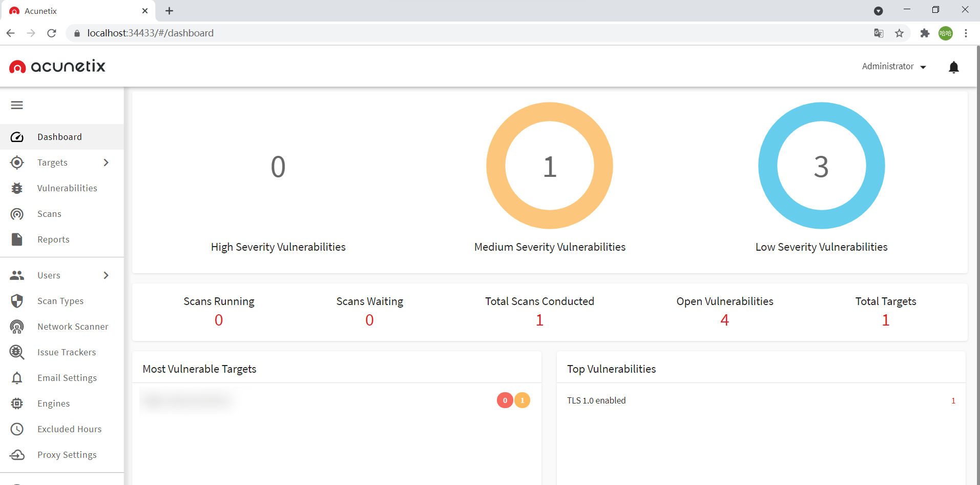Viewport: 980px width, 485px height.
Task: Open Email Settings
Action: tap(67, 378)
